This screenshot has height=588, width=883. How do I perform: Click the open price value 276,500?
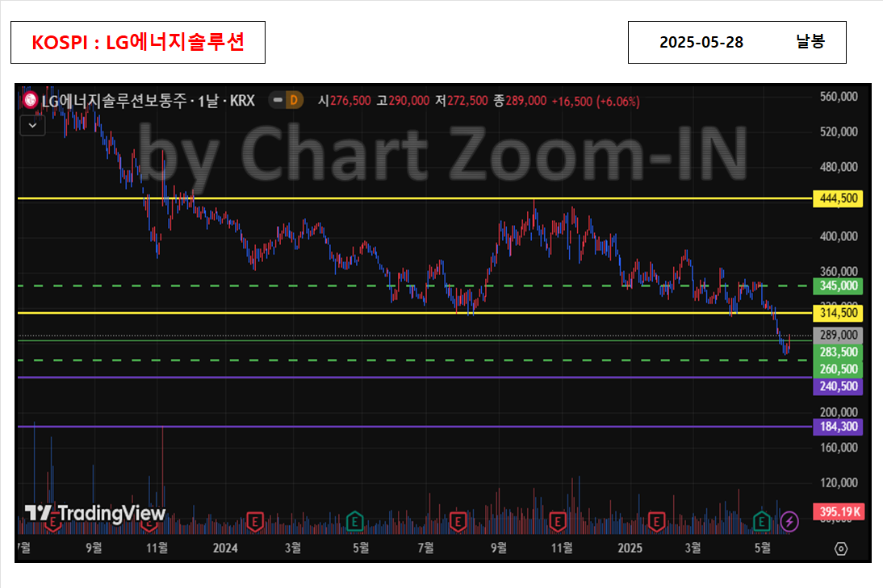pyautogui.click(x=350, y=101)
